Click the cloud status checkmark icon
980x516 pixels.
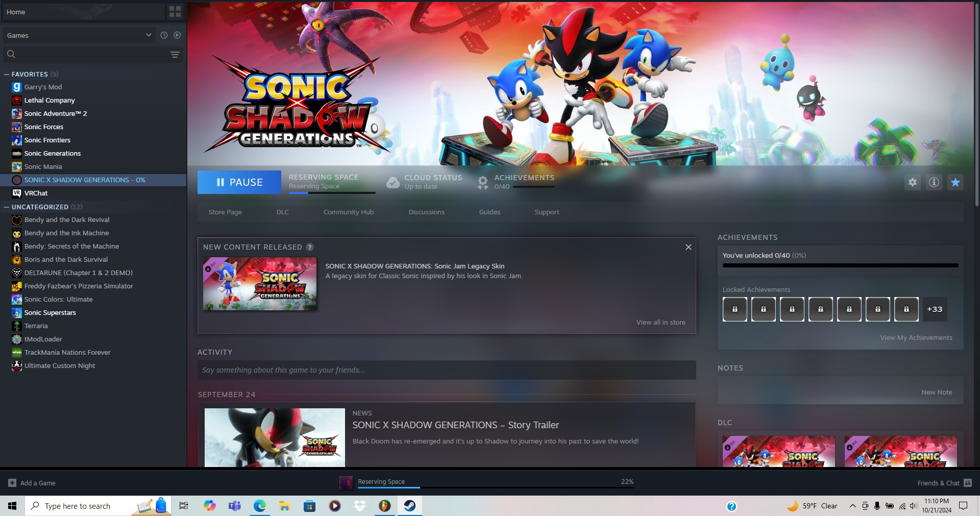(393, 182)
